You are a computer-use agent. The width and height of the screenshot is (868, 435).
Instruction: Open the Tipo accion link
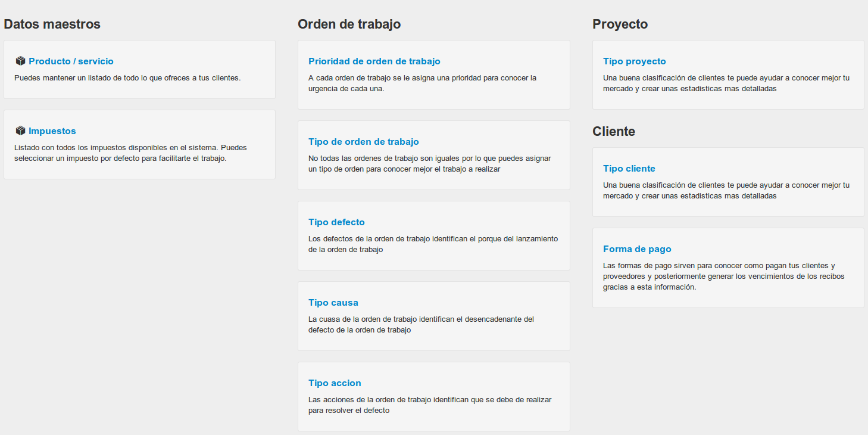click(335, 383)
